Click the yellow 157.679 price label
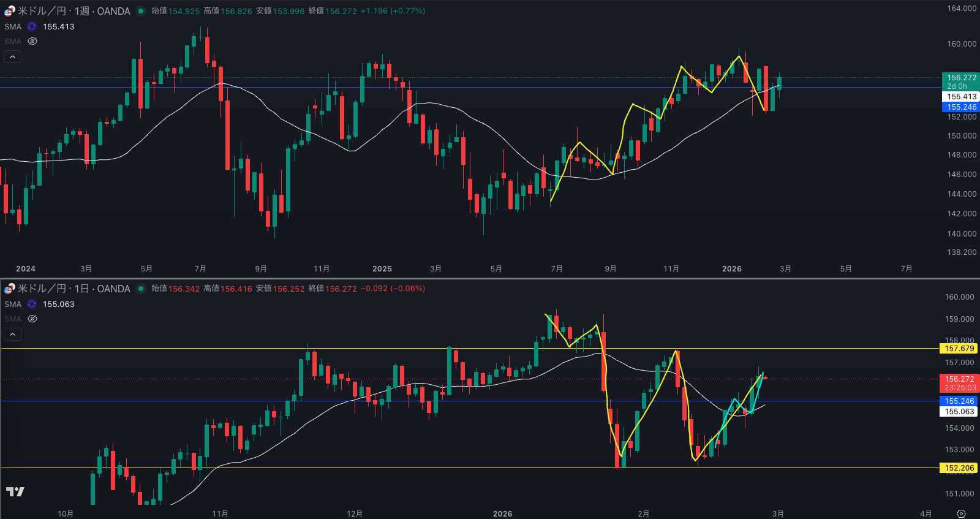The width and height of the screenshot is (980, 519). coord(959,349)
